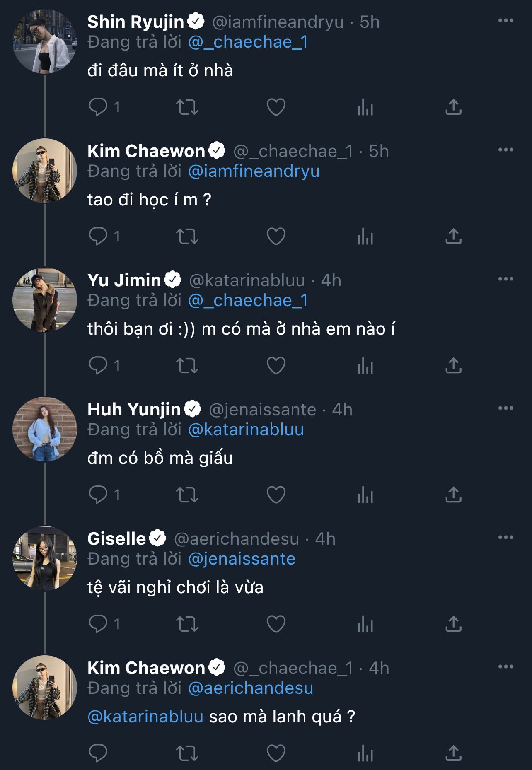Open more options on Huh Yunjin's tweet
The image size is (532, 770).
point(505,408)
